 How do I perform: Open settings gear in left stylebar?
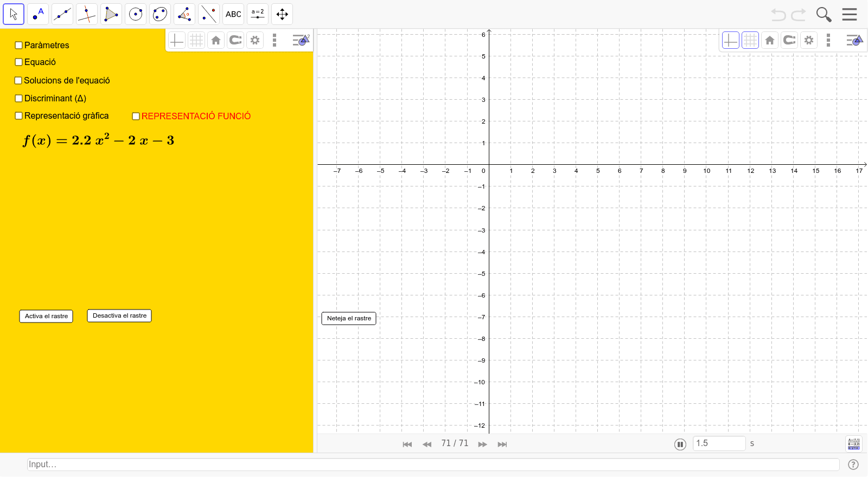click(255, 40)
